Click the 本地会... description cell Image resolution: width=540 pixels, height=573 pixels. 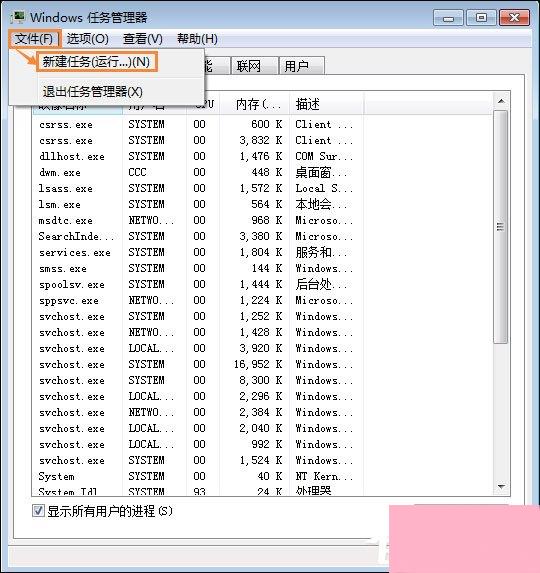point(321,204)
